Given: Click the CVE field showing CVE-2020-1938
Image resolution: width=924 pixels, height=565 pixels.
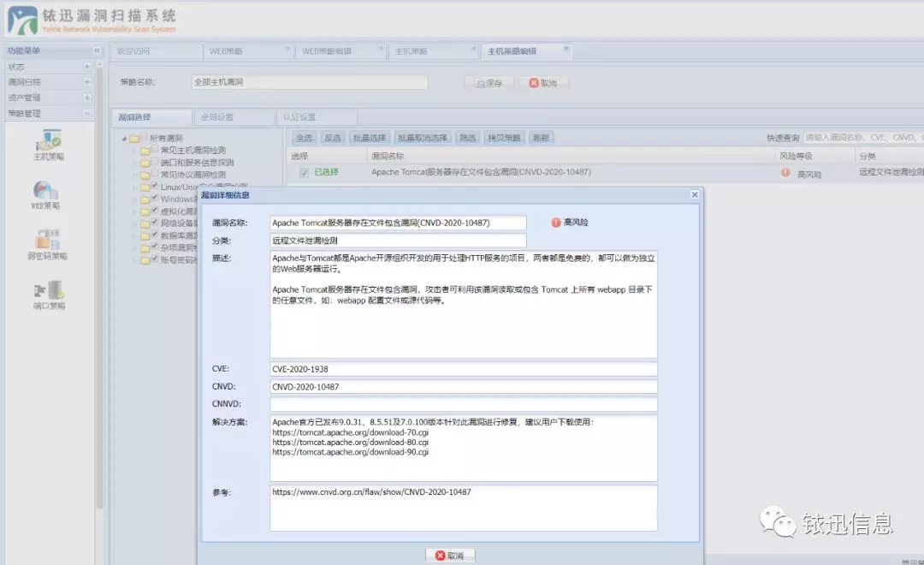Looking at the screenshot, I should (463, 369).
